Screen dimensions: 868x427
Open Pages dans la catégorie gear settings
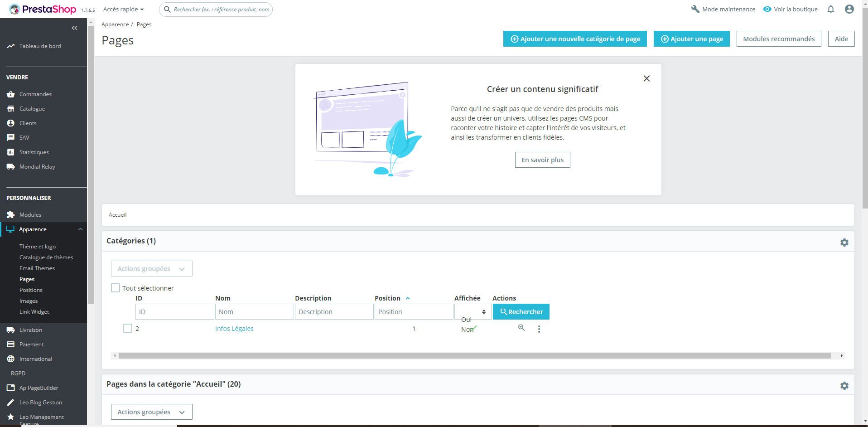(844, 386)
